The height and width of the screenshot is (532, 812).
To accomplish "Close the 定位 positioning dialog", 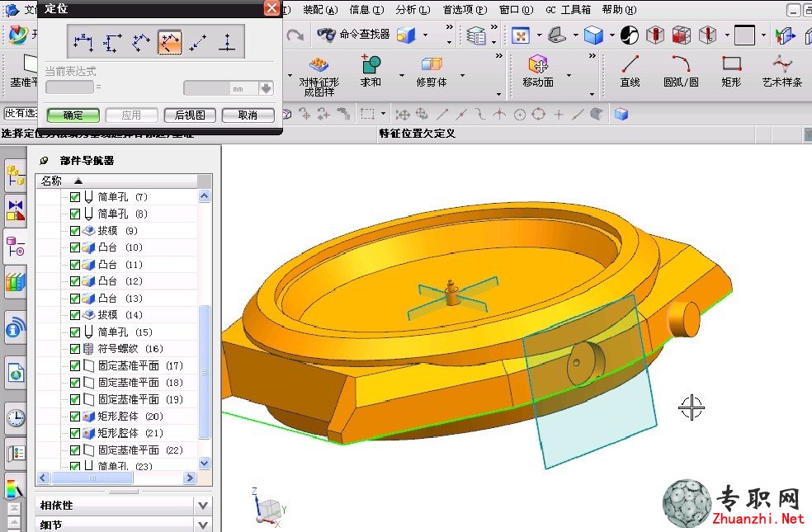I will [271, 7].
